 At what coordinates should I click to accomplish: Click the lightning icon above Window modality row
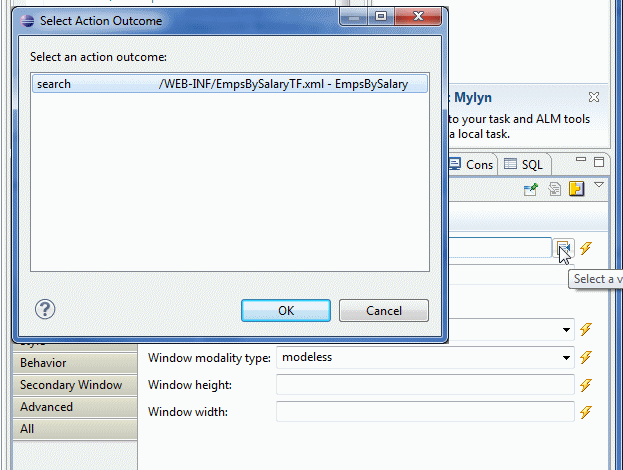(x=586, y=329)
